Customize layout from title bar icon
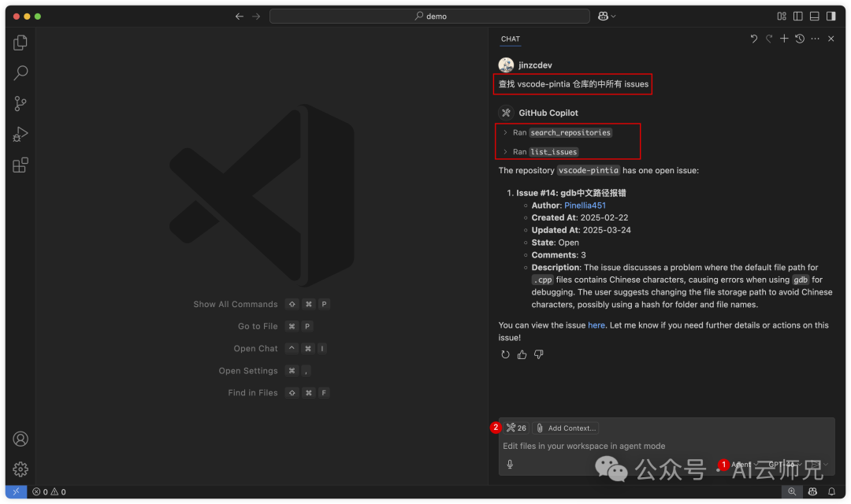Viewport: 851px width, 504px height. pos(782,17)
